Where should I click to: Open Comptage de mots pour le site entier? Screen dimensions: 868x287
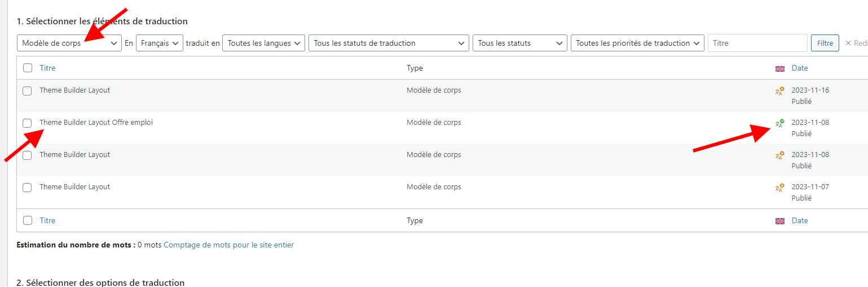pyautogui.click(x=228, y=245)
